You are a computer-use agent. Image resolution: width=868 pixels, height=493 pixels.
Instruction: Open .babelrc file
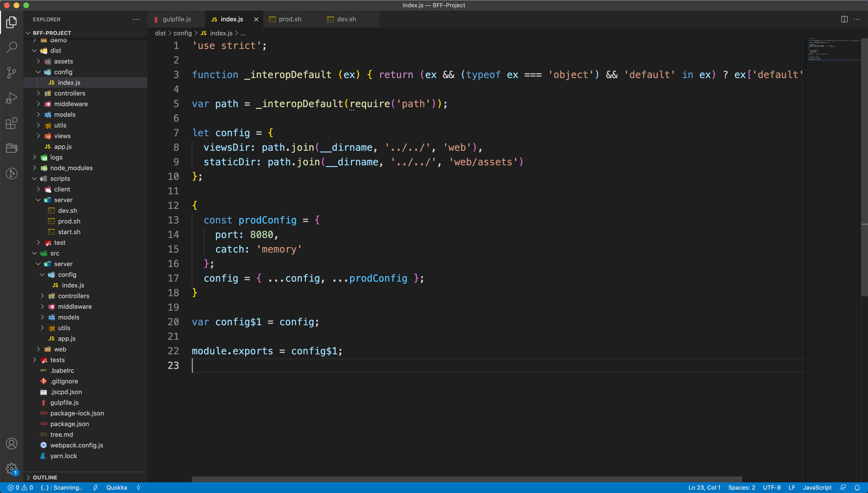(85, 370)
